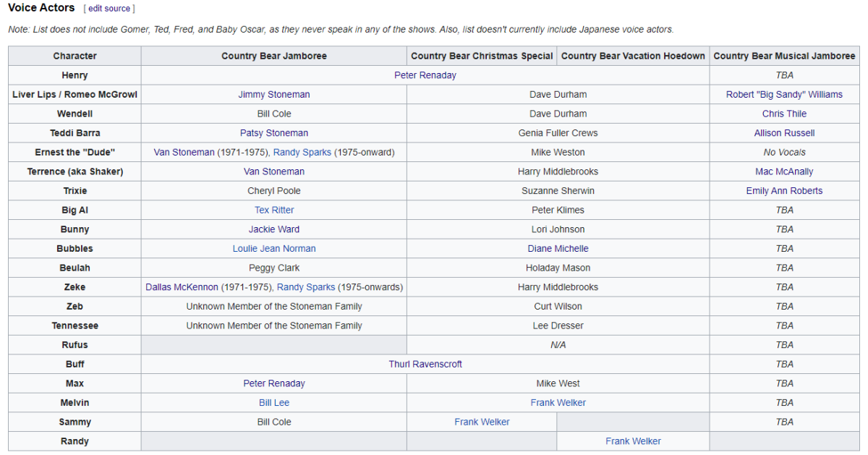Open Randy Sparks link in Ernest row
The width and height of the screenshot is (868, 455).
tap(302, 153)
